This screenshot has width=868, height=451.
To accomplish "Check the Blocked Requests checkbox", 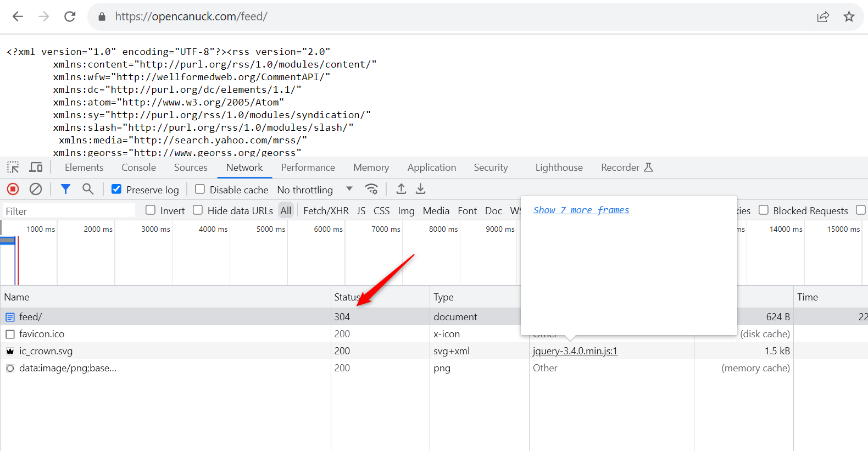I will 764,210.
